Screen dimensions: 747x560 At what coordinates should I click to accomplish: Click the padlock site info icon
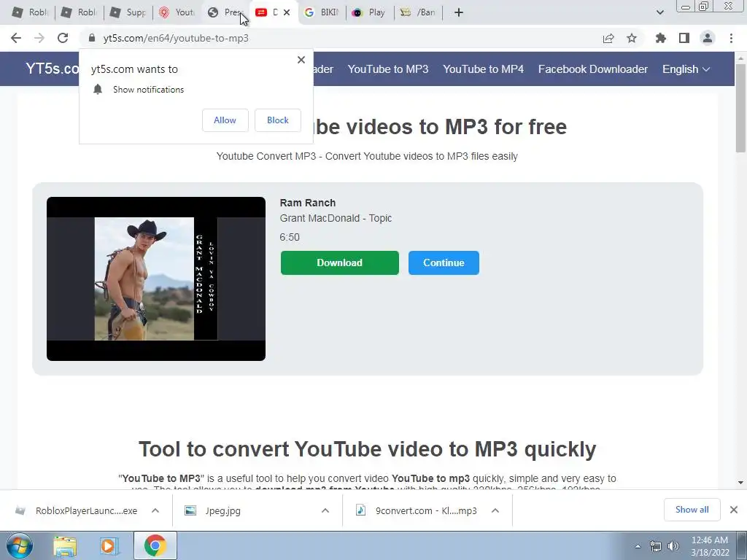(92, 38)
